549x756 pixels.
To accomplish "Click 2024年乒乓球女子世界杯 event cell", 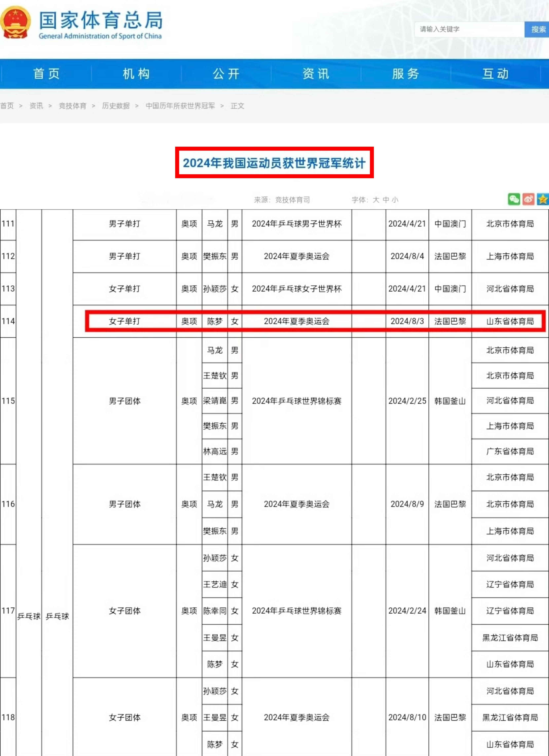I will tap(297, 289).
